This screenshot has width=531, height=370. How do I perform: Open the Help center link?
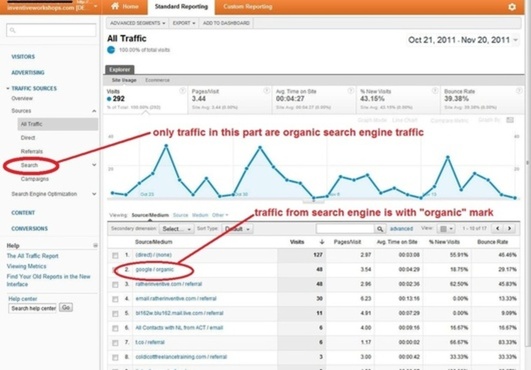tap(23, 299)
